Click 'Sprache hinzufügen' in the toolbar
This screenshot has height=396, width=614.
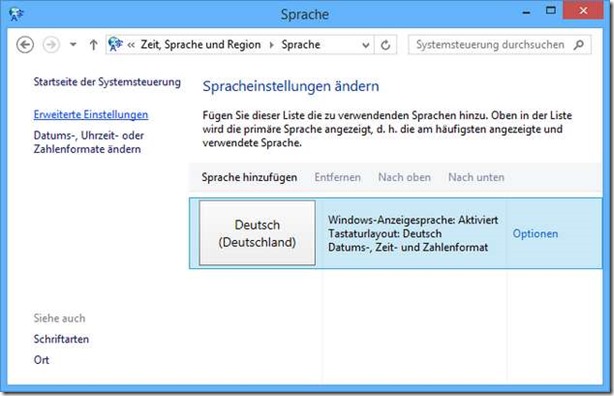pyautogui.click(x=249, y=177)
